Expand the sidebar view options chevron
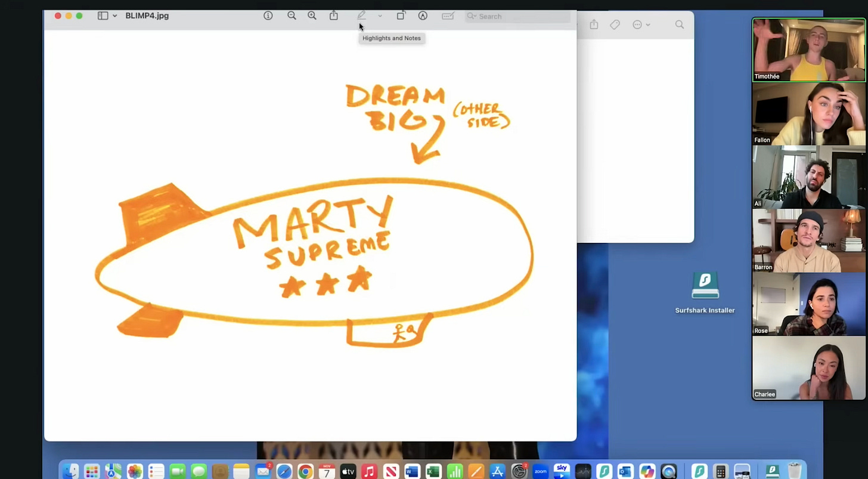Screen dimensions: 868x479 coord(114,16)
